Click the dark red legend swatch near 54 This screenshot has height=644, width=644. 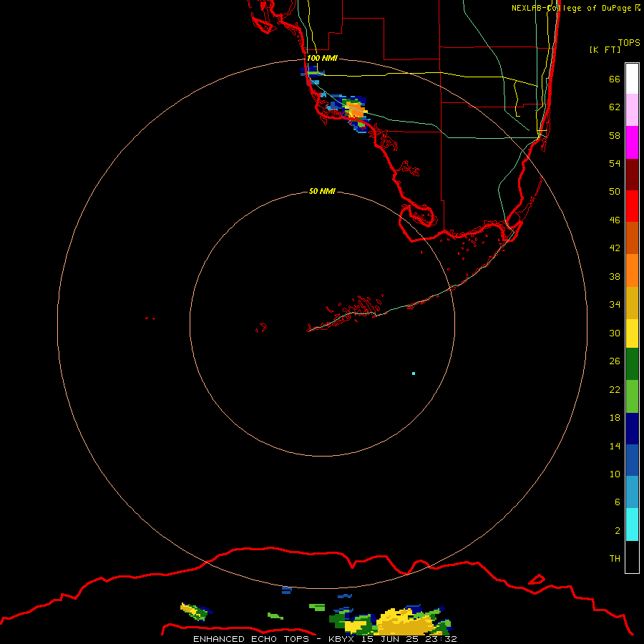[632, 174]
